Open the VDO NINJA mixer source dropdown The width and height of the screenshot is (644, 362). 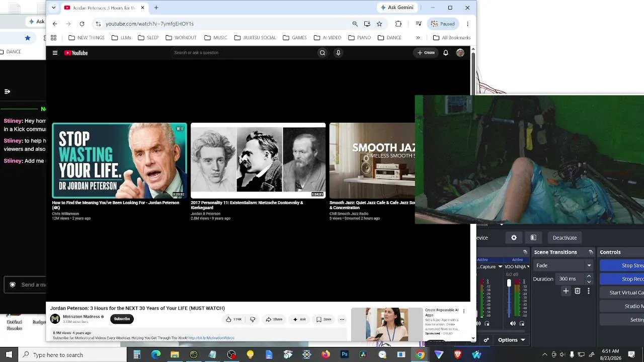[x=528, y=266]
